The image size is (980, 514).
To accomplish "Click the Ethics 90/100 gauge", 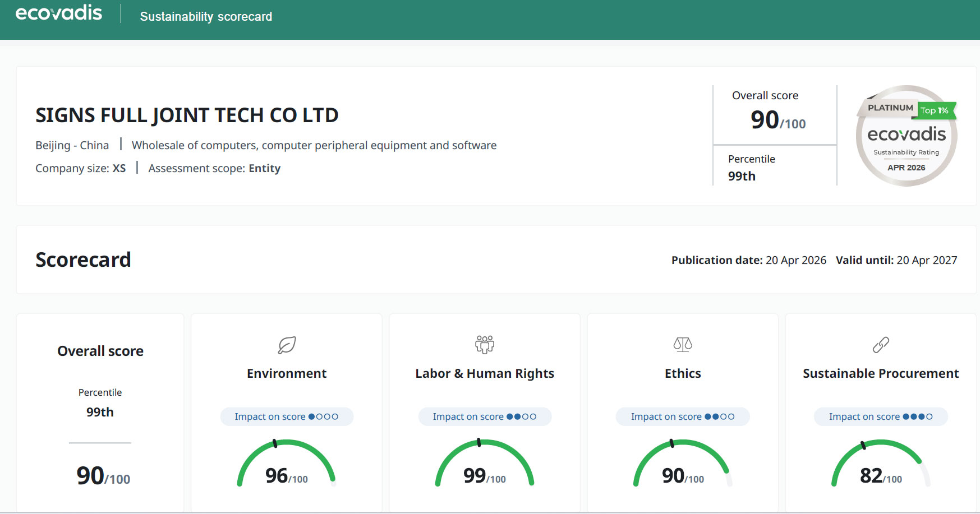I will tap(683, 464).
